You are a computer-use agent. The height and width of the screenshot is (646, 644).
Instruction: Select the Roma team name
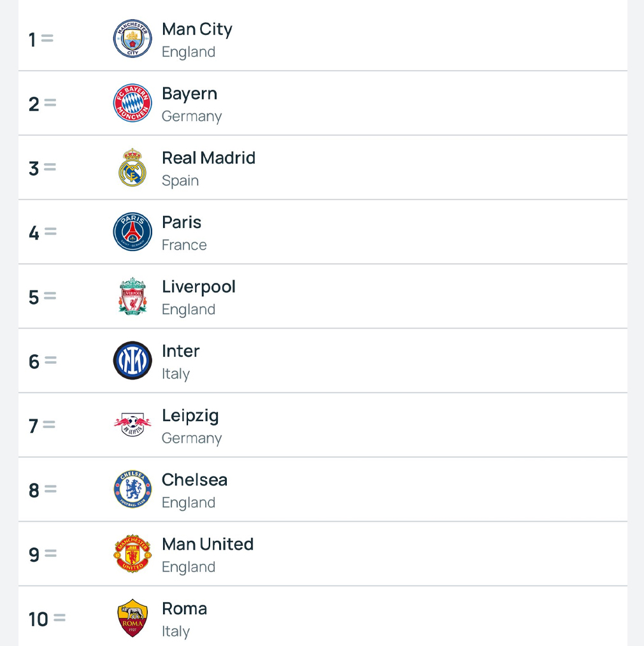[184, 608]
